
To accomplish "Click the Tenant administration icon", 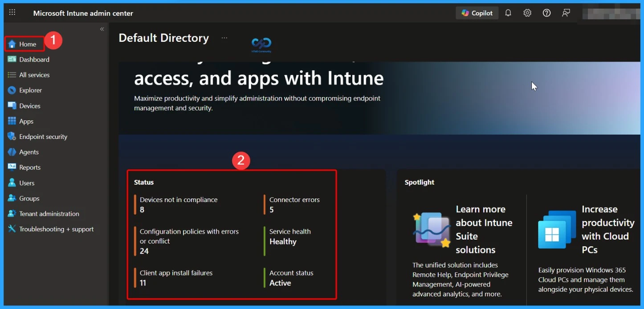I will (x=12, y=214).
